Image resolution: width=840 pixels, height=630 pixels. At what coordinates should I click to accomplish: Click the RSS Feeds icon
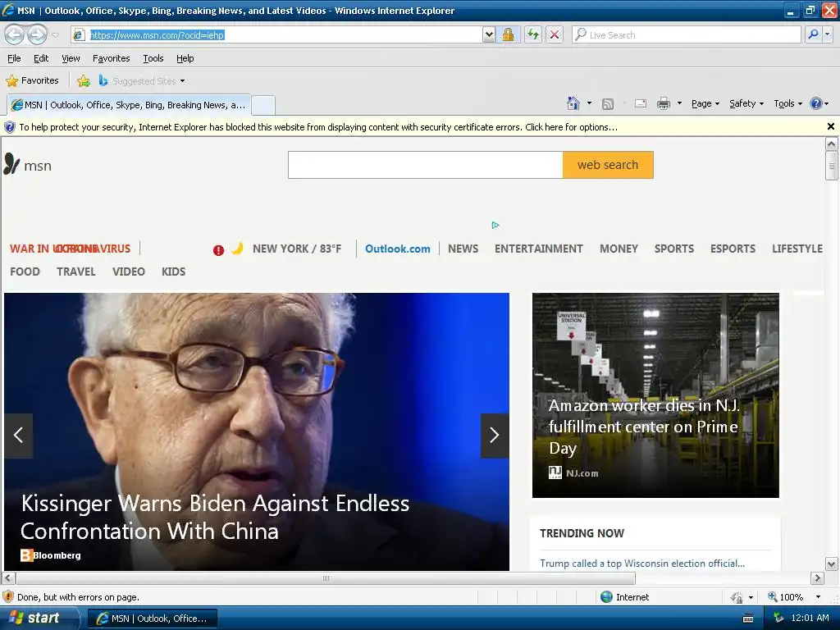point(608,104)
